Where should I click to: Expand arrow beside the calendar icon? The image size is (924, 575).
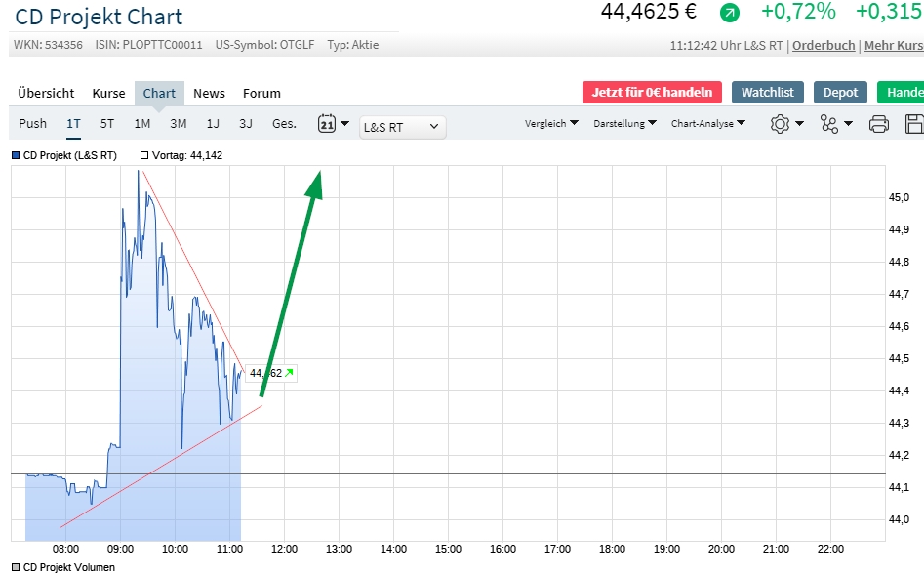(345, 123)
